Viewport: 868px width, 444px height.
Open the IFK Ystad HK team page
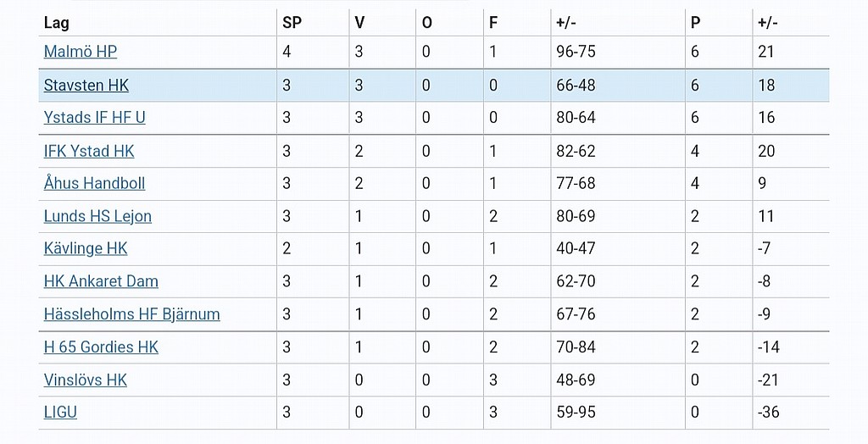tap(89, 151)
